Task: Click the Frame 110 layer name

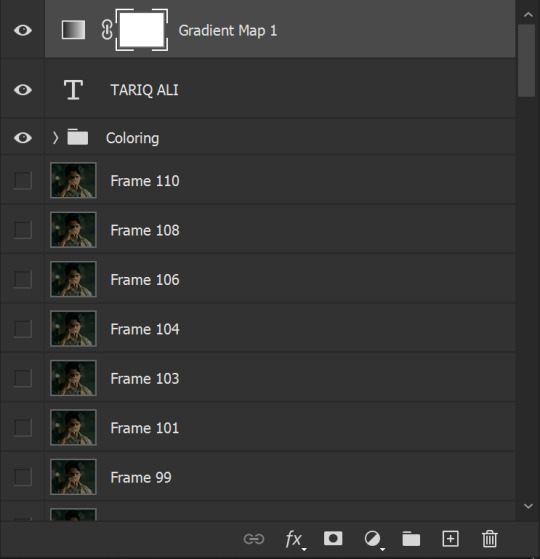Action: pos(145,181)
